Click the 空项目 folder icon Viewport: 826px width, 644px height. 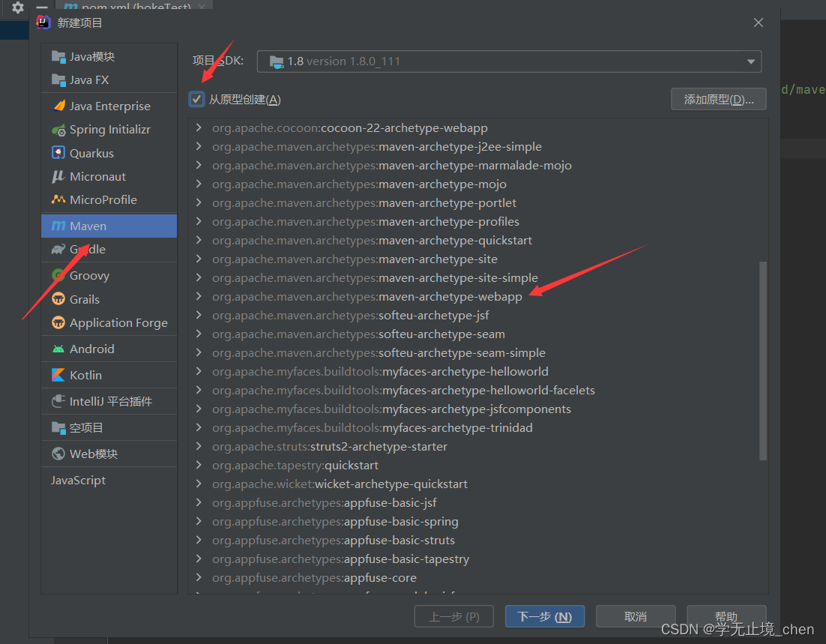coord(58,427)
